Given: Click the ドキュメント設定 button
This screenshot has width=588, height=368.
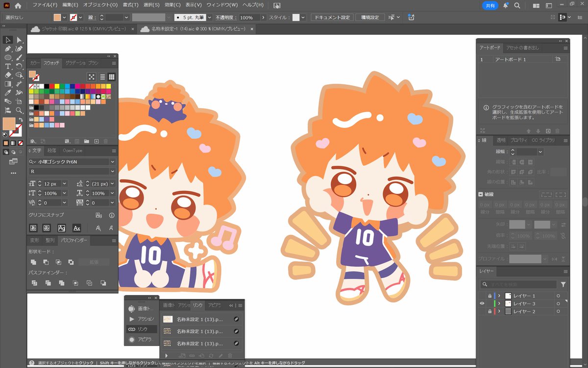Looking at the screenshot, I should click(x=332, y=17).
